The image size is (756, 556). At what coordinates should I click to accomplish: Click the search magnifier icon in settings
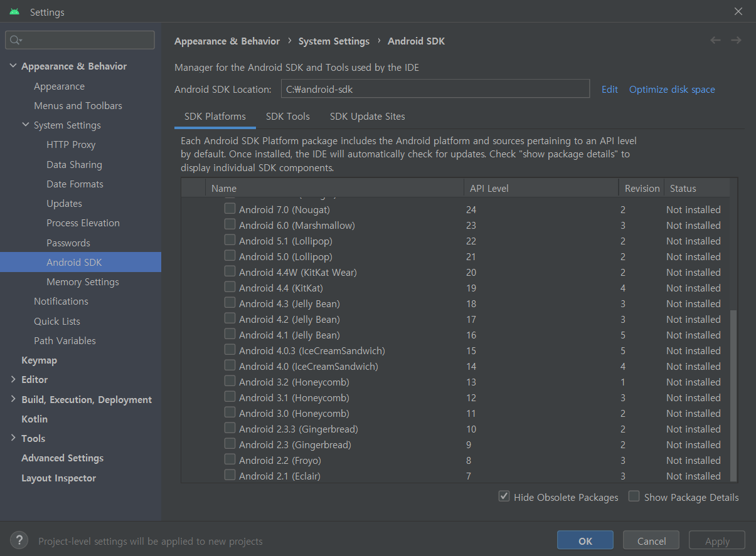click(x=14, y=40)
